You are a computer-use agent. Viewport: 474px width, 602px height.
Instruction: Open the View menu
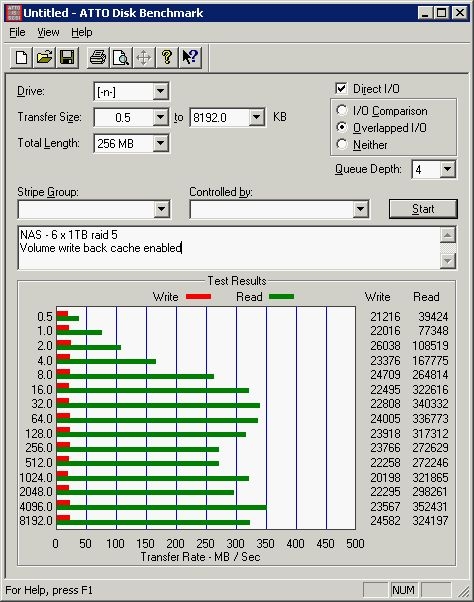click(x=48, y=32)
